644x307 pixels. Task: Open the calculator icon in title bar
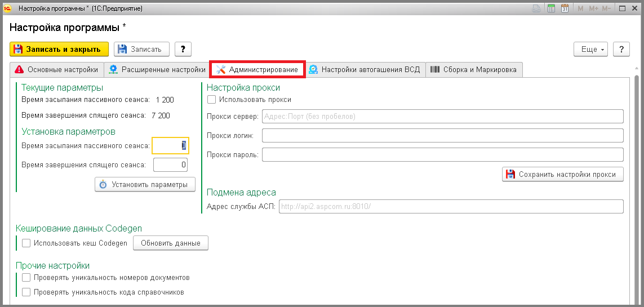pyautogui.click(x=551, y=8)
